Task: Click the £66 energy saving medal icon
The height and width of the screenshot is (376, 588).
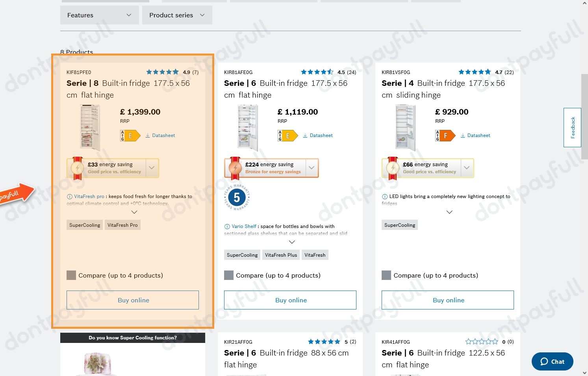Action: 393,168
